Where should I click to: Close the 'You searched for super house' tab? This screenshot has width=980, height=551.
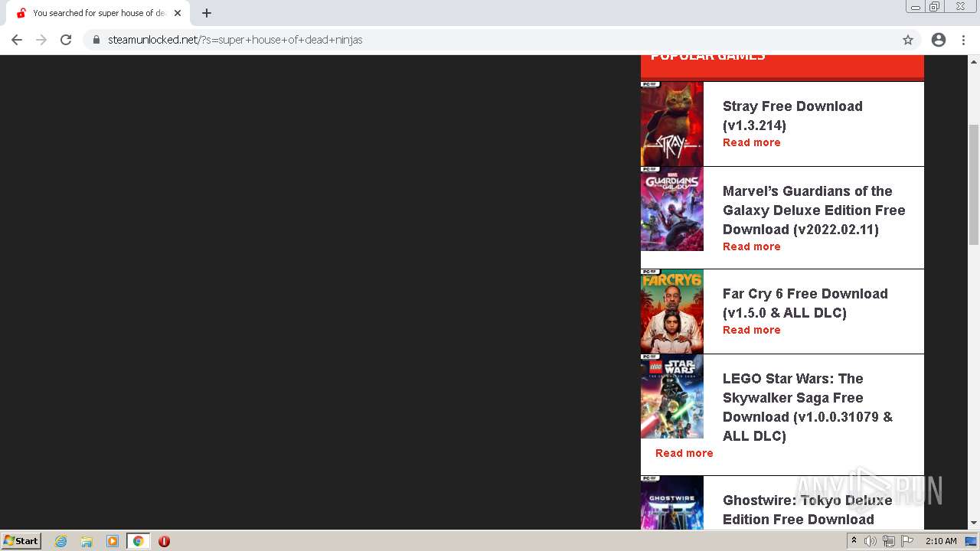(x=178, y=13)
